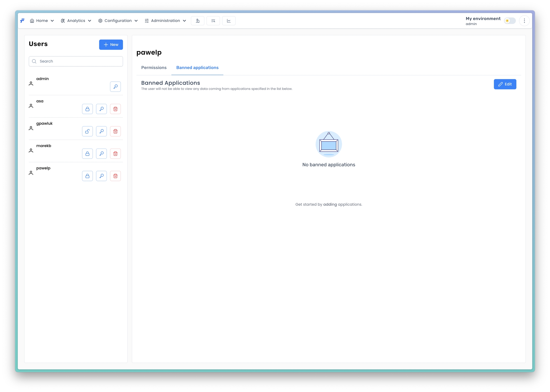Click the line chart toolbar icon
Viewport: 550px width, 392px height.
click(228, 21)
